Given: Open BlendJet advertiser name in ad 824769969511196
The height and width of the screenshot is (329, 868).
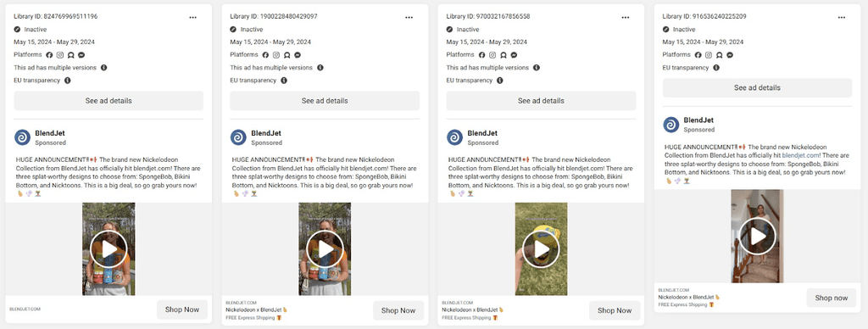Looking at the screenshot, I should point(50,133).
